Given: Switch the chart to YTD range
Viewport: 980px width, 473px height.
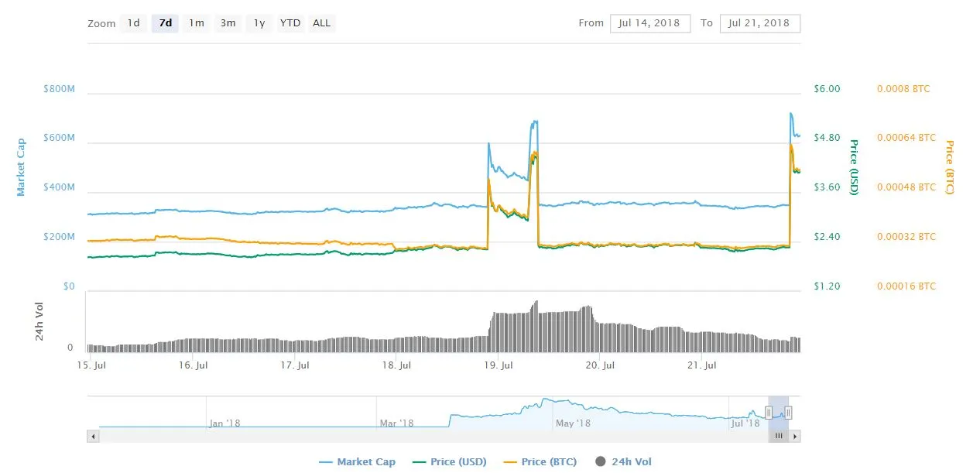Looking at the screenshot, I should pyautogui.click(x=290, y=23).
